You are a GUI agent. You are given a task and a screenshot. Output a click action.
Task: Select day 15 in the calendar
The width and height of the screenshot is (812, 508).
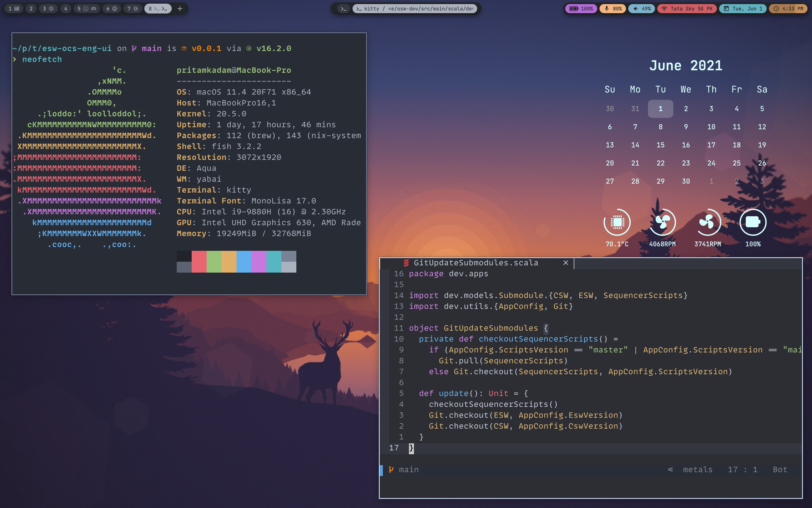click(x=660, y=145)
